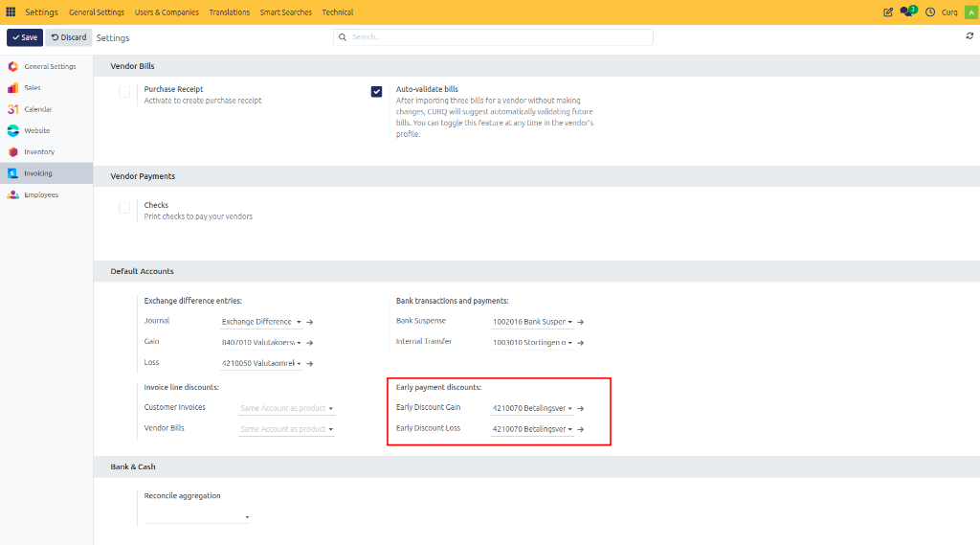Open the user avatar menu
980x545 pixels.
click(x=970, y=12)
